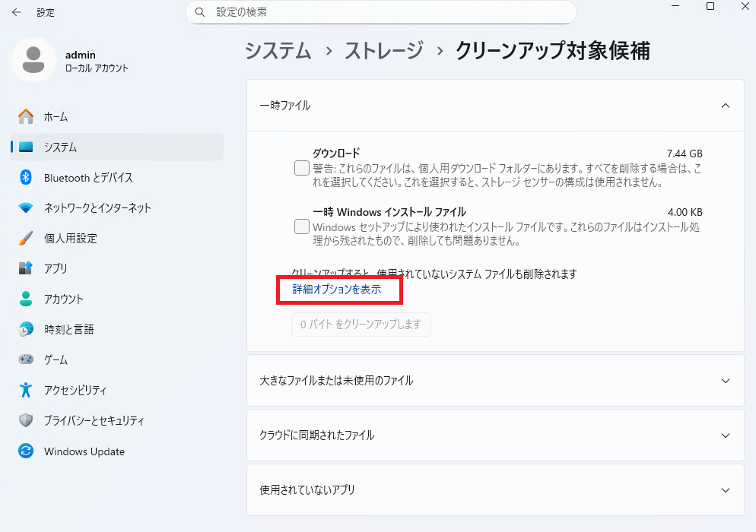Click the Accessibility figure icon
The height and width of the screenshot is (532, 756).
tap(26, 390)
